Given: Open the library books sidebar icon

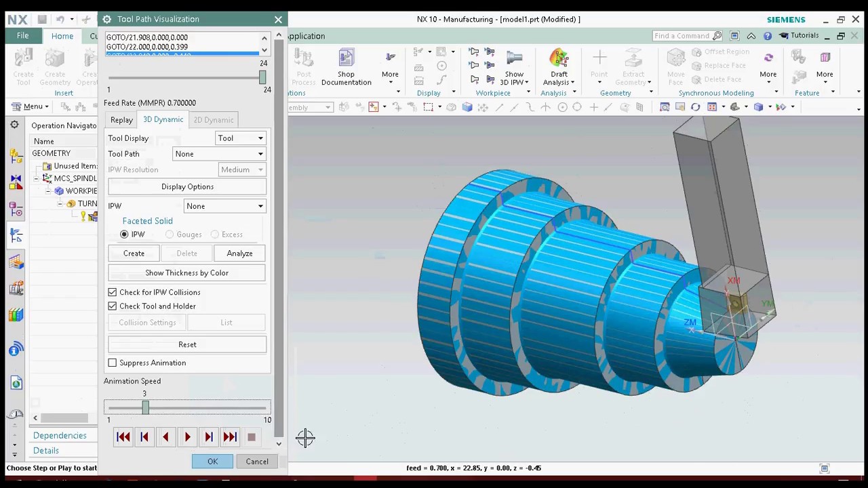Looking at the screenshot, I should click(16, 314).
